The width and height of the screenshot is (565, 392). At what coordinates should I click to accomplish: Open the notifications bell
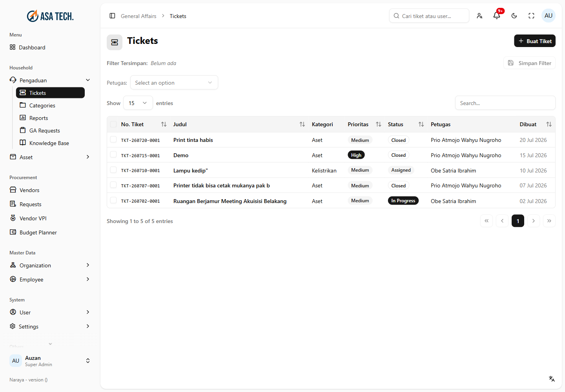(x=497, y=16)
